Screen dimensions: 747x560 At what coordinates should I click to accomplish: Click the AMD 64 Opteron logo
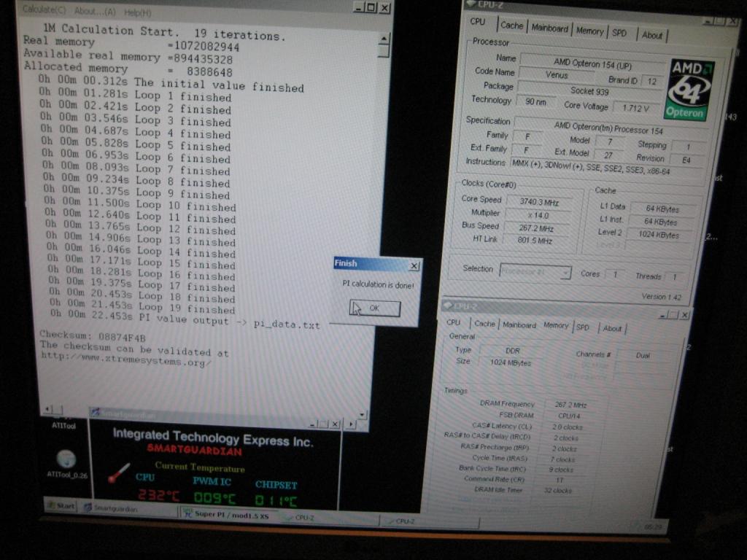pos(688,90)
